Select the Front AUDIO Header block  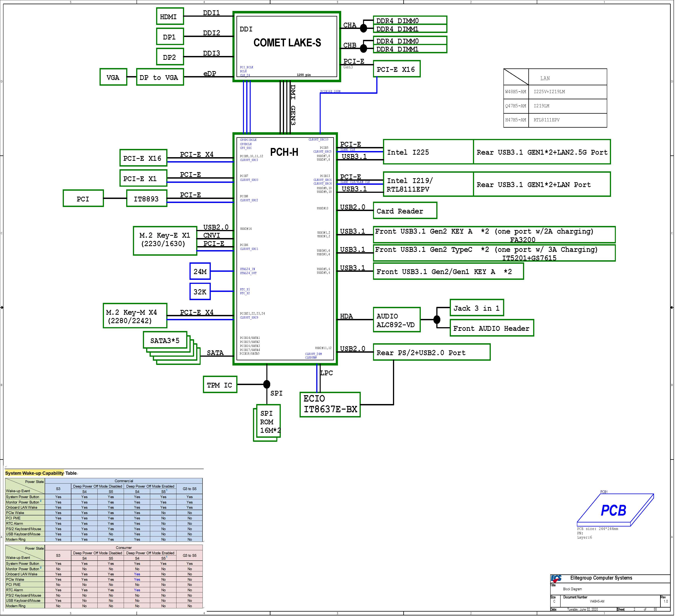[492, 328]
